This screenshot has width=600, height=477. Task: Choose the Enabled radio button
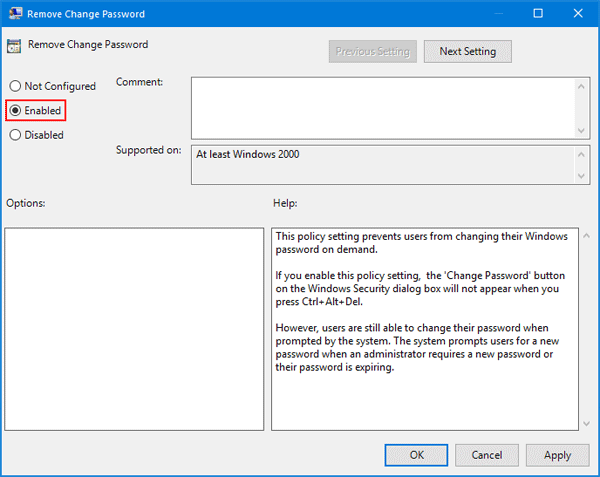click(x=15, y=110)
